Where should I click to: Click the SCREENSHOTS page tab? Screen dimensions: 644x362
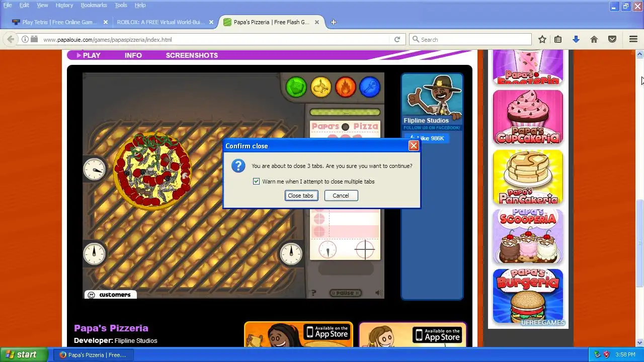point(192,55)
